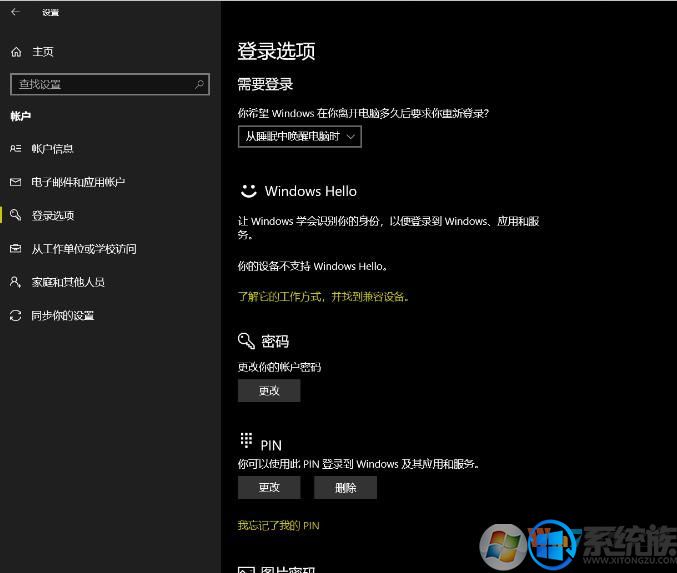
Task: Open 从工作单位或学校访问
Action: [84, 248]
